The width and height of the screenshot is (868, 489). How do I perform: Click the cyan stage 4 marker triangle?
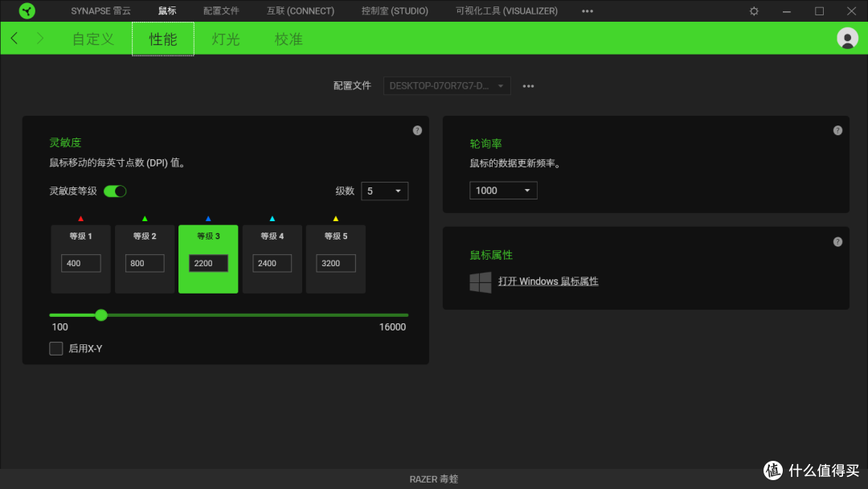[x=272, y=219]
